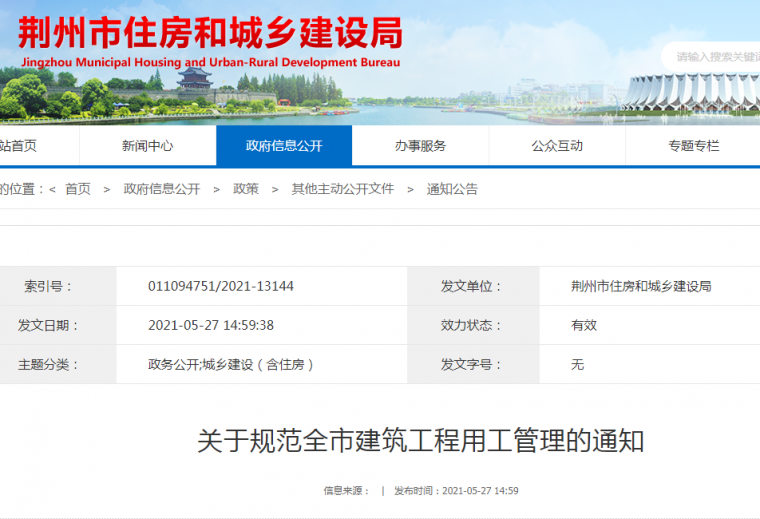Click the 政府信息公开 breadcrumb link
The height and width of the screenshot is (519, 760).
tap(162, 189)
